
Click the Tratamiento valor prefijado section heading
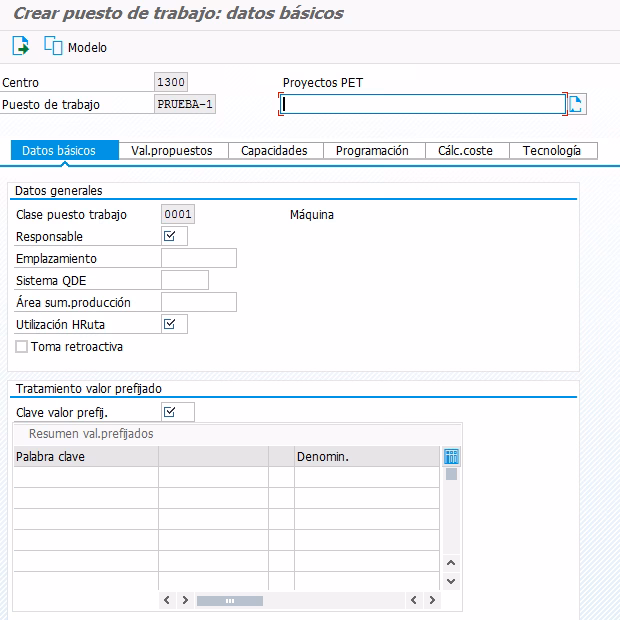pos(89,389)
